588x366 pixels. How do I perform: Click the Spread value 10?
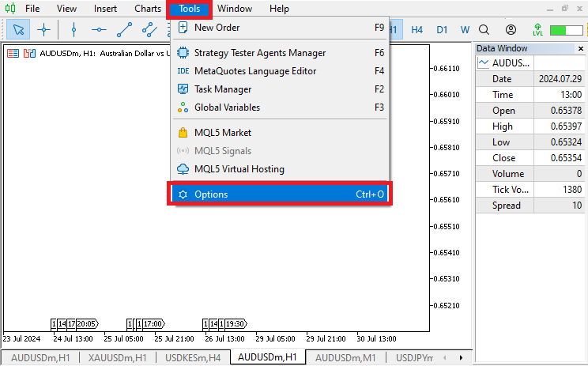tap(577, 205)
